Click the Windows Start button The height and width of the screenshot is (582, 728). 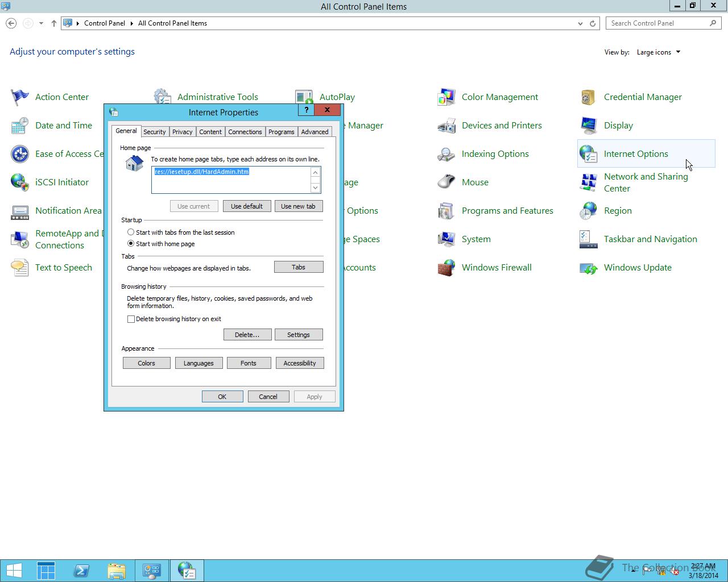click(x=14, y=571)
